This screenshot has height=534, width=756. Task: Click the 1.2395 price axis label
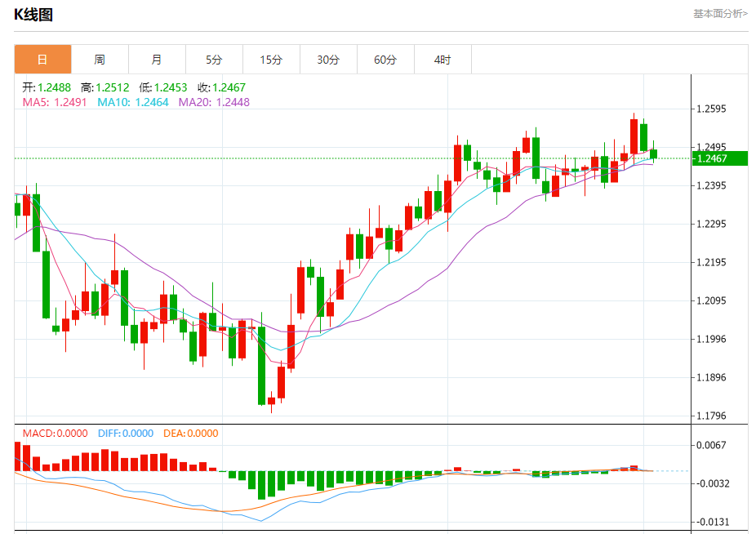[711, 185]
